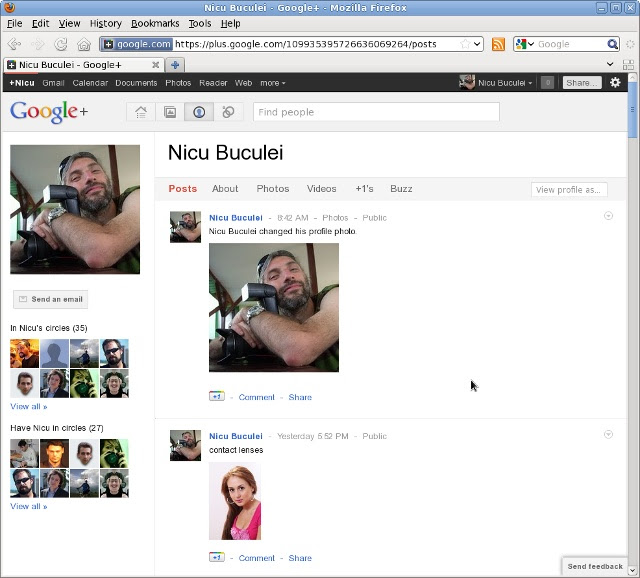The height and width of the screenshot is (578, 640).
Task: Open the settings gear icon
Action: [615, 82]
